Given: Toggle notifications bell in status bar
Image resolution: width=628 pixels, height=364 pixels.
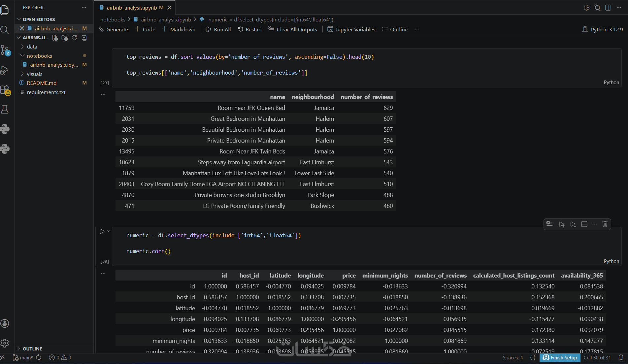Looking at the screenshot, I should point(621,357).
